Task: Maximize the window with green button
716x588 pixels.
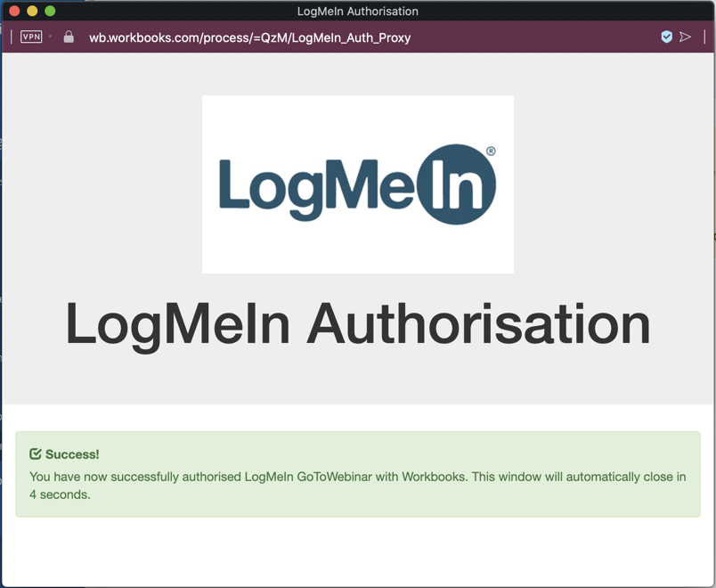Action: click(x=50, y=11)
